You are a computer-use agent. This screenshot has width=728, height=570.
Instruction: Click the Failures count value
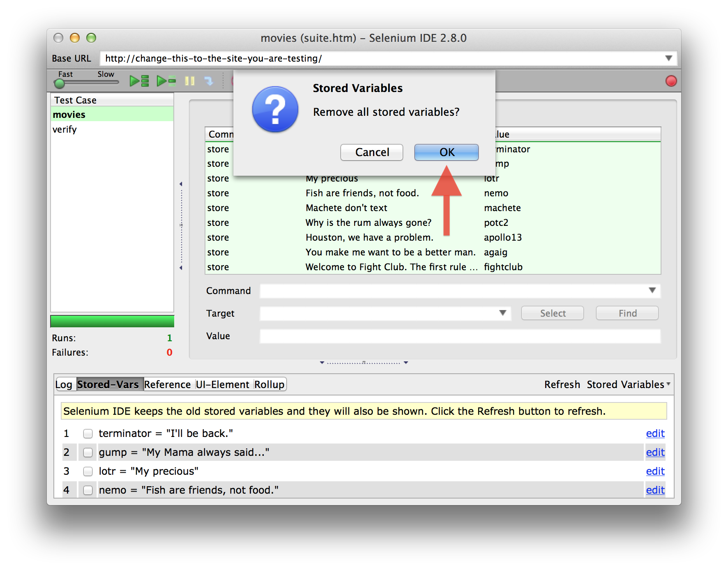click(169, 352)
